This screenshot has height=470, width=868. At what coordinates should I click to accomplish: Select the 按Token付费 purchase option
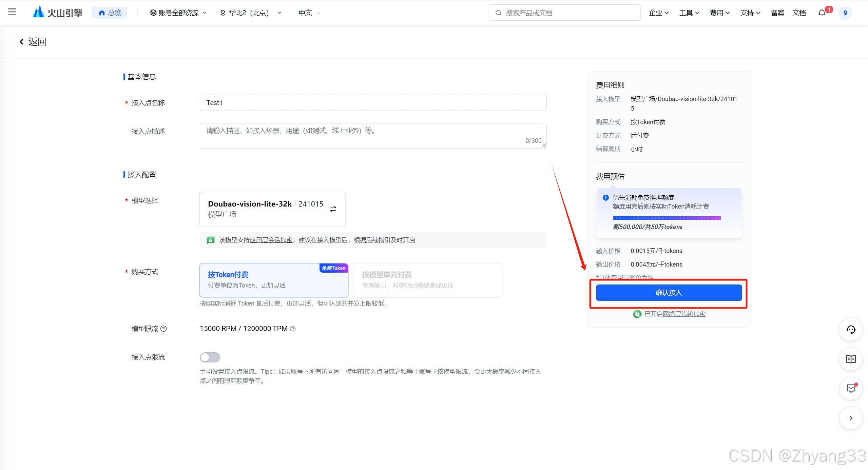(273, 280)
